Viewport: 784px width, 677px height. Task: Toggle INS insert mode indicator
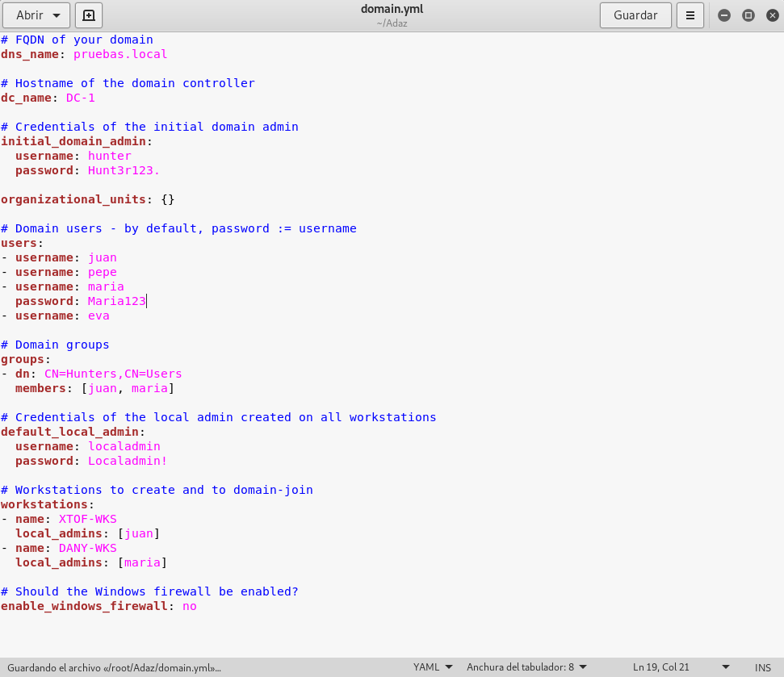pyautogui.click(x=762, y=667)
